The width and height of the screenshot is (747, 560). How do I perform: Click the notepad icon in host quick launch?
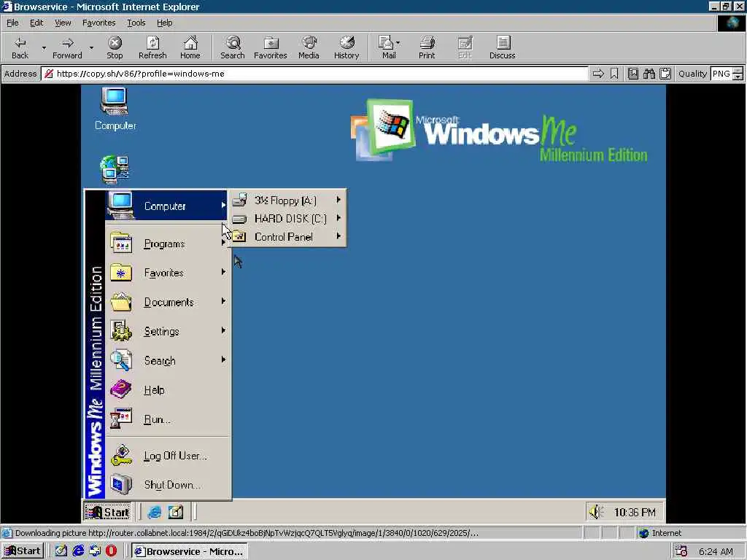(x=61, y=551)
